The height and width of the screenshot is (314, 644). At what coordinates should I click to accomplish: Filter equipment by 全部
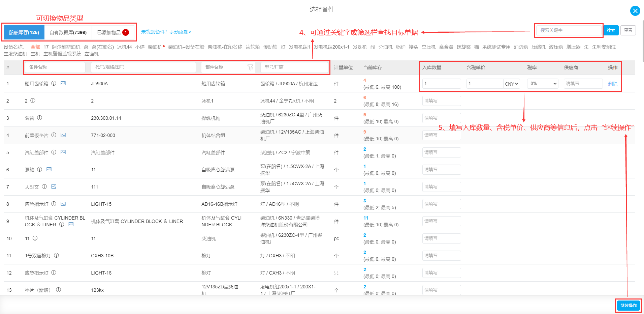pos(35,47)
